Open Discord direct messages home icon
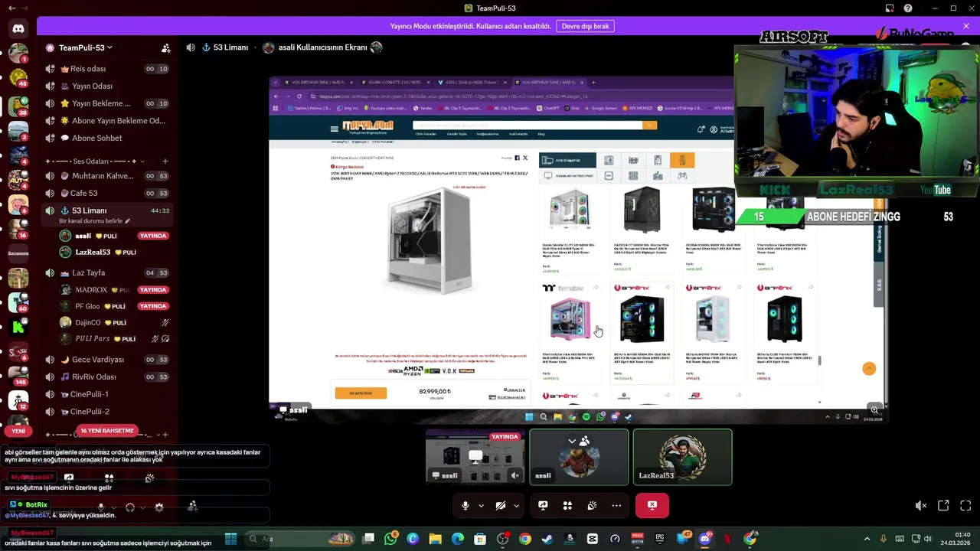This screenshot has width=980, height=551. (18, 28)
